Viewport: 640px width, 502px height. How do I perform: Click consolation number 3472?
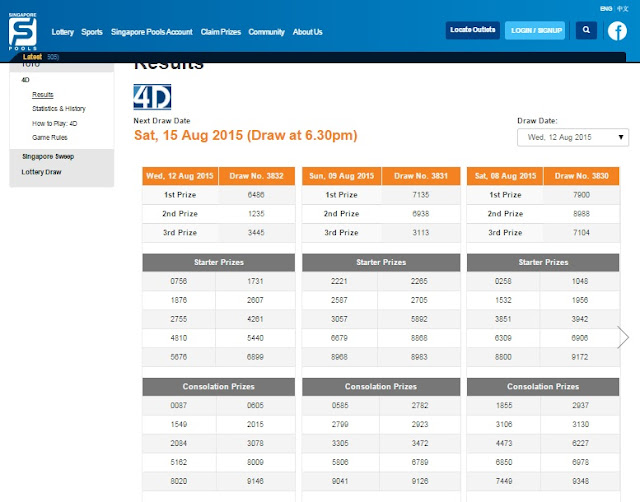[420, 443]
